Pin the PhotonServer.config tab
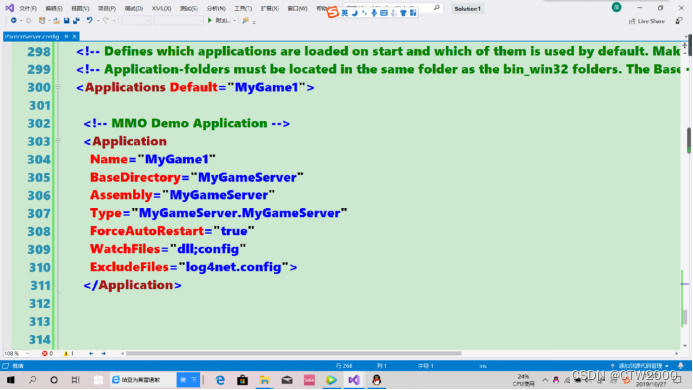The width and height of the screenshot is (693, 390). pyautogui.click(x=66, y=36)
